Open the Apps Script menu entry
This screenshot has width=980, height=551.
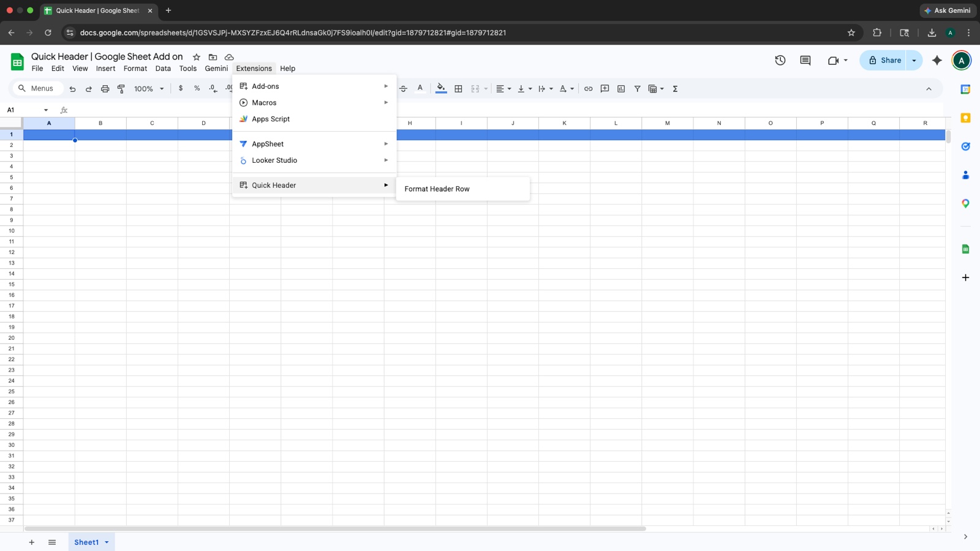coord(271,119)
